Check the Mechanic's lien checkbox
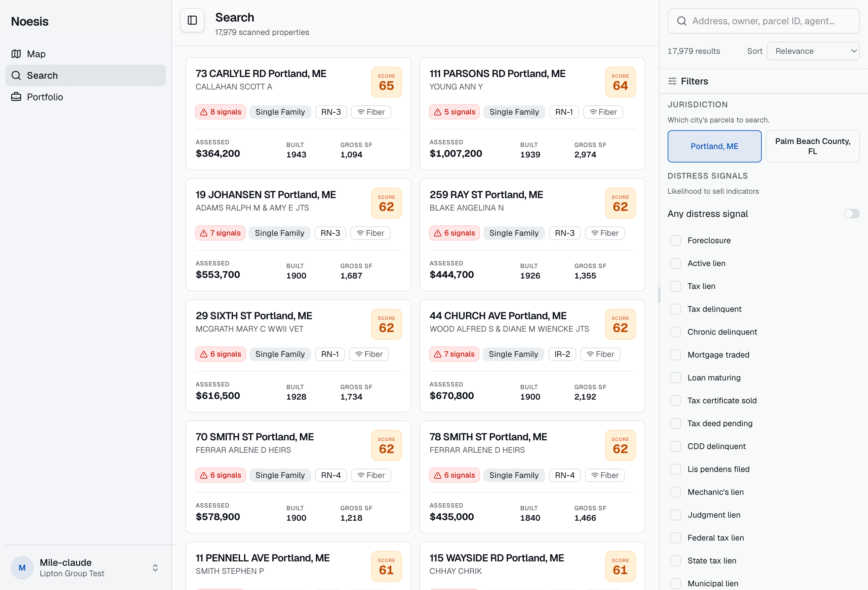Viewport: 868px width, 590px height. 675,492
